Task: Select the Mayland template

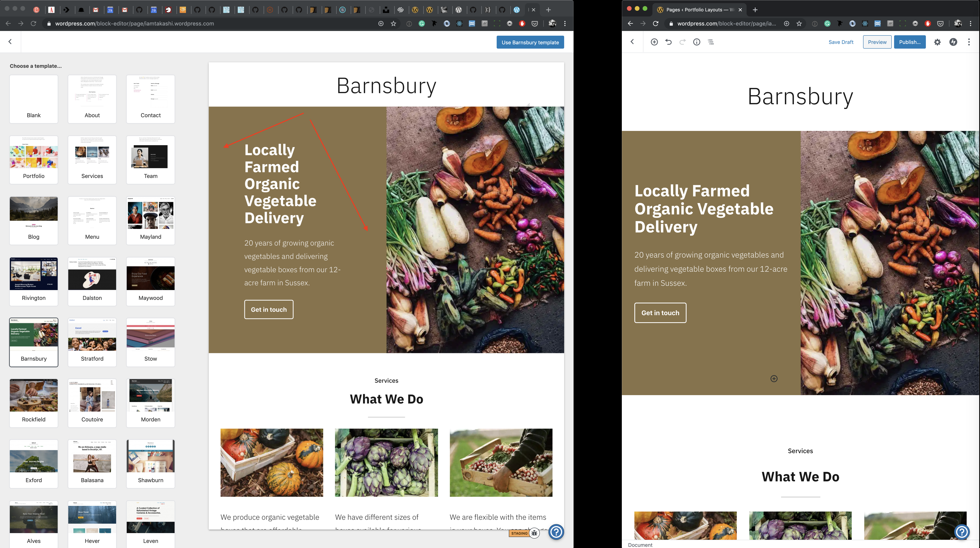Action: (x=151, y=220)
